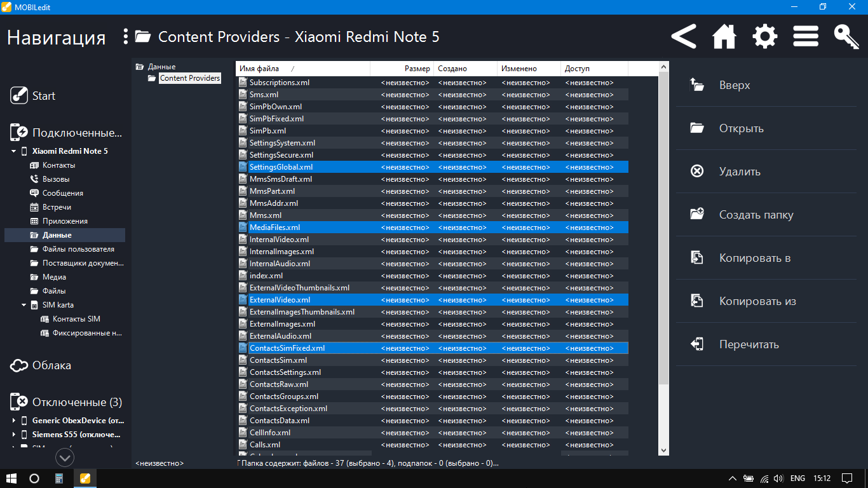Sort by Имя файла column header
Image resolution: width=868 pixels, height=488 pixels.
click(303, 69)
